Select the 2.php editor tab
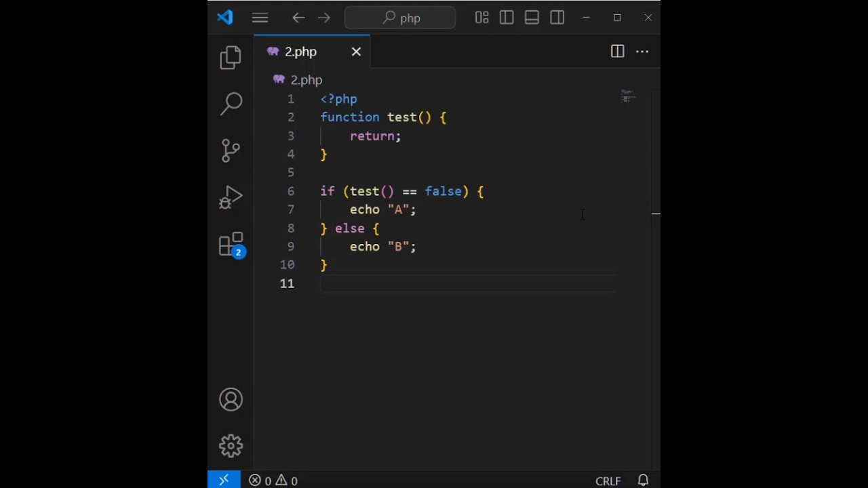Image resolution: width=868 pixels, height=488 pixels. pos(312,52)
